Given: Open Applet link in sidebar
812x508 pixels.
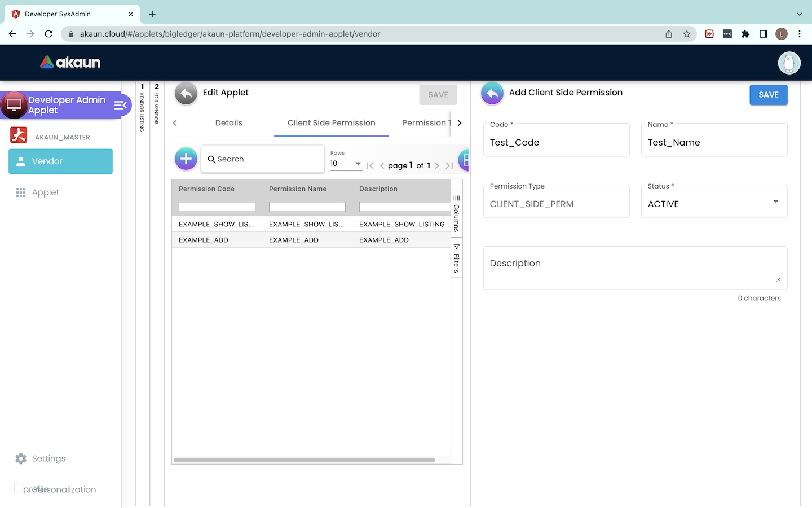Looking at the screenshot, I should pyautogui.click(x=45, y=192).
